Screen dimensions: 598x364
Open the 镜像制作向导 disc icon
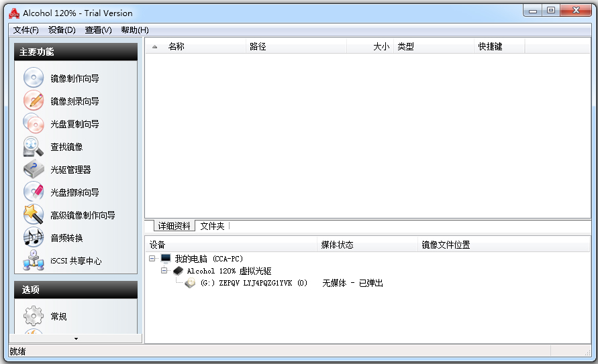point(34,78)
